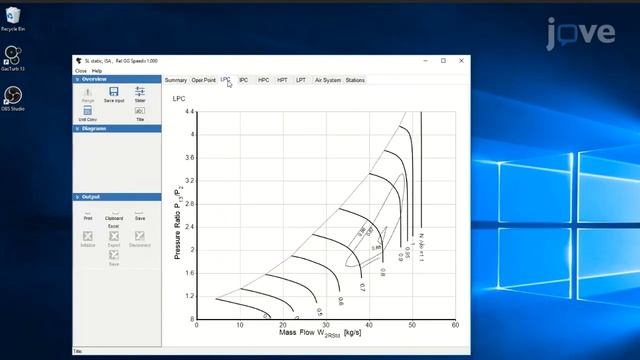Switch to the Oper.Point tab
Viewport: 640px width, 360px height.
pyautogui.click(x=203, y=80)
